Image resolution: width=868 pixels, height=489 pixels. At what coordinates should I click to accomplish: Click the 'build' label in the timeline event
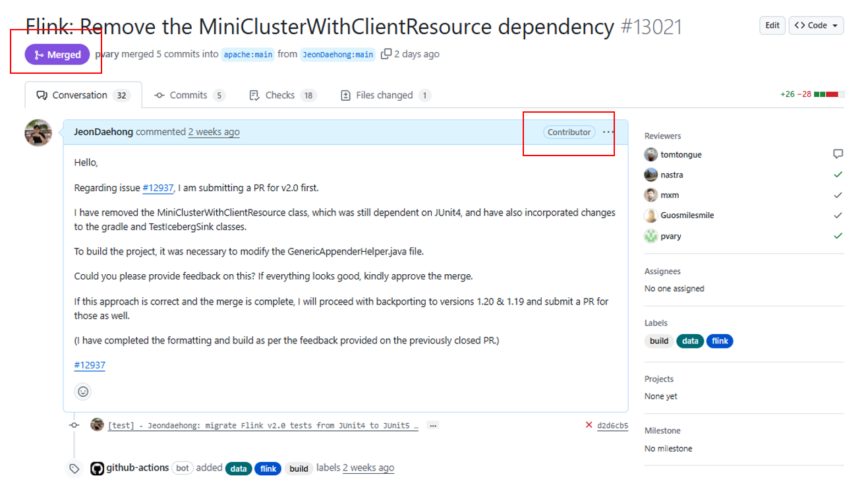pos(299,469)
